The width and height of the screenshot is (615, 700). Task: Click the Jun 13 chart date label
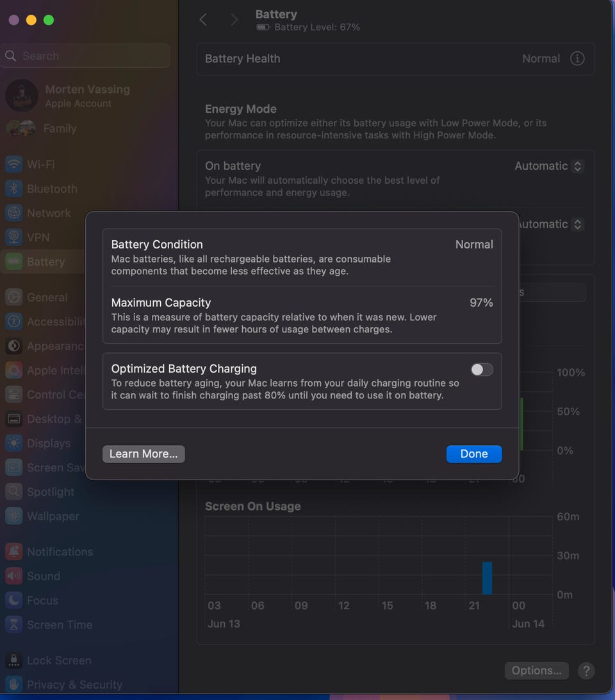(224, 624)
